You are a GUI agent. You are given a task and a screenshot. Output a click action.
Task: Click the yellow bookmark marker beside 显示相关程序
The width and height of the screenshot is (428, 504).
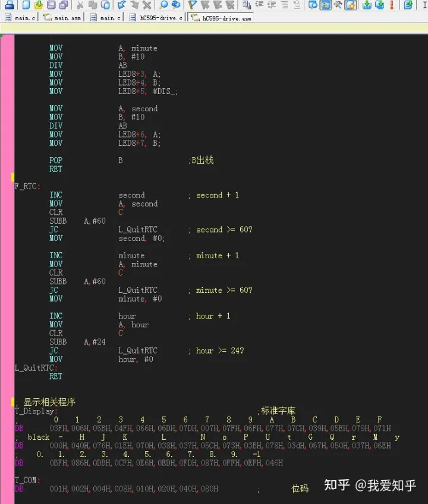click(12, 402)
